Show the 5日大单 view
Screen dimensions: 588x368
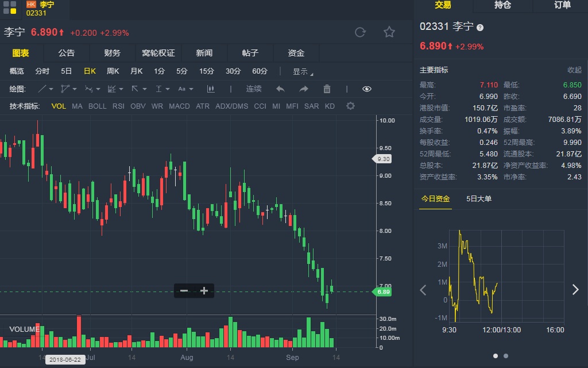tap(479, 199)
